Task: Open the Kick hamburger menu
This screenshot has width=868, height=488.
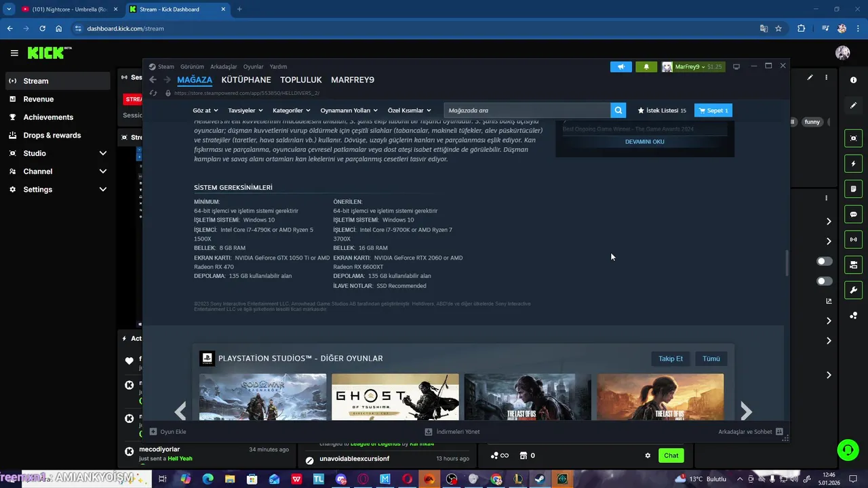Action: pyautogui.click(x=14, y=53)
